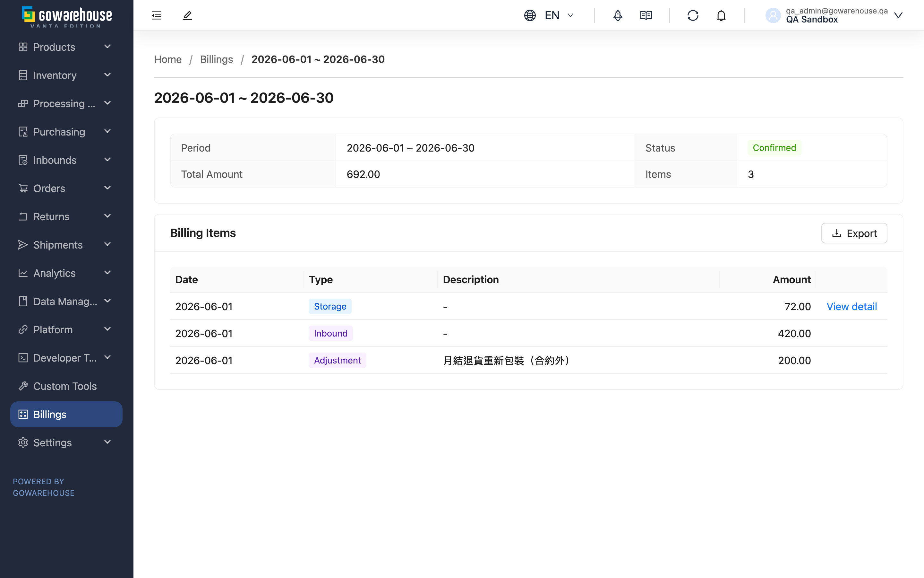Viewport: 924px width, 578px height.
Task: Click the Analytics chart icon
Action: coord(23,273)
